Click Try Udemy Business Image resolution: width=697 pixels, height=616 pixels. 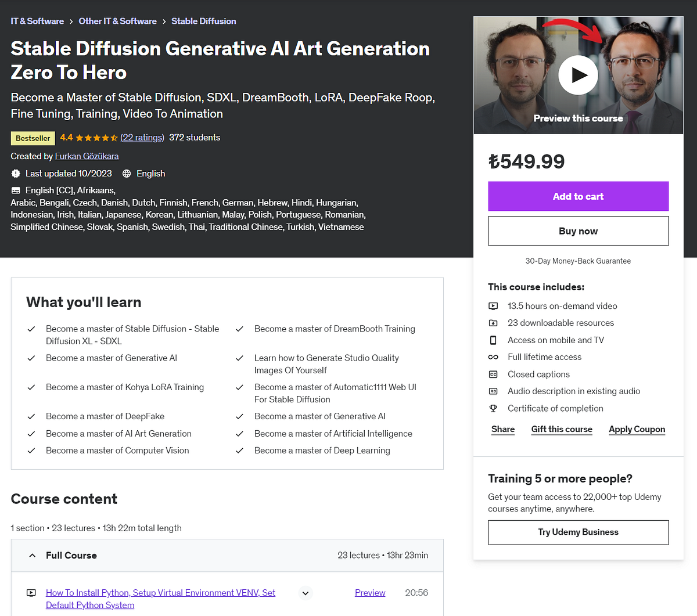[x=578, y=532]
